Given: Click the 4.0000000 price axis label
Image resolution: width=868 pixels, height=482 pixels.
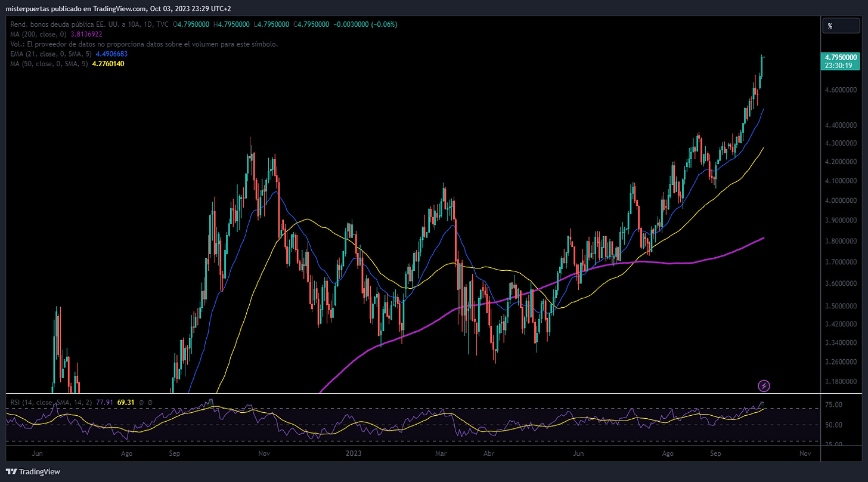Looking at the screenshot, I should [x=841, y=201].
